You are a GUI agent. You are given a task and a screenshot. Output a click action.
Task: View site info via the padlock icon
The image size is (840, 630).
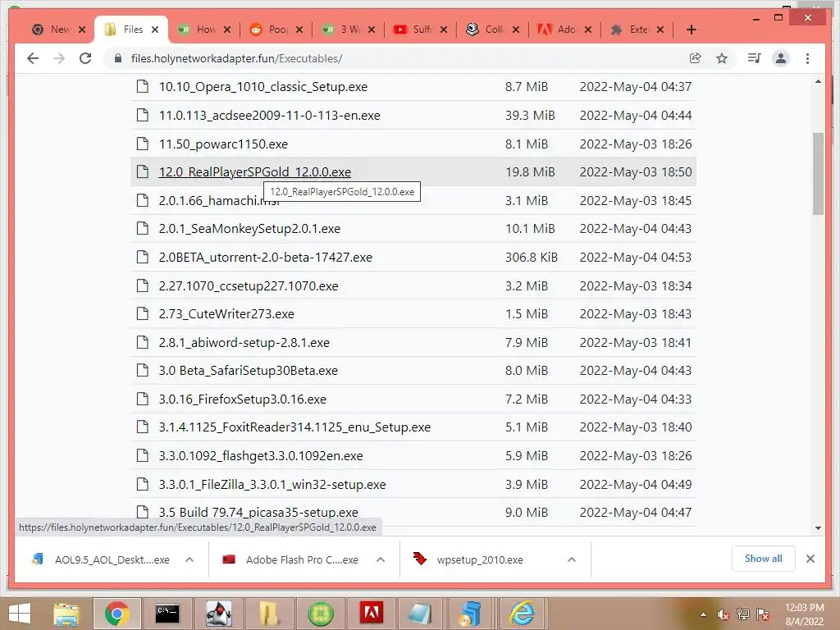118,58
